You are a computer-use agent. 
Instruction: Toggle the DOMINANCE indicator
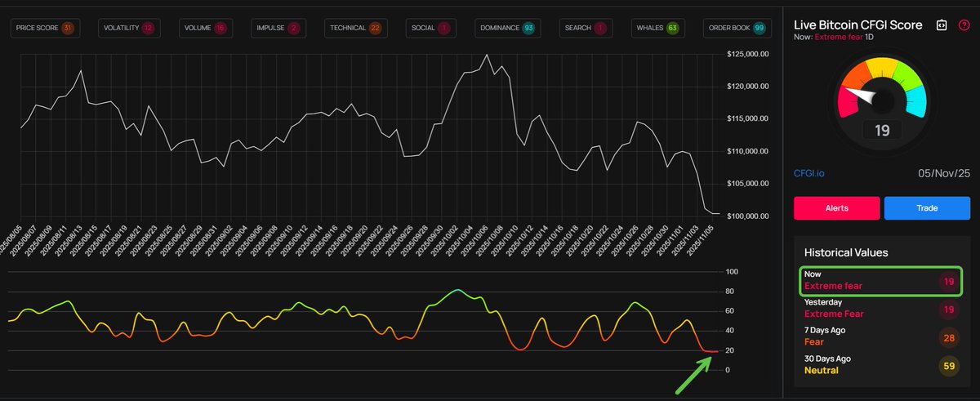pyautogui.click(x=508, y=28)
